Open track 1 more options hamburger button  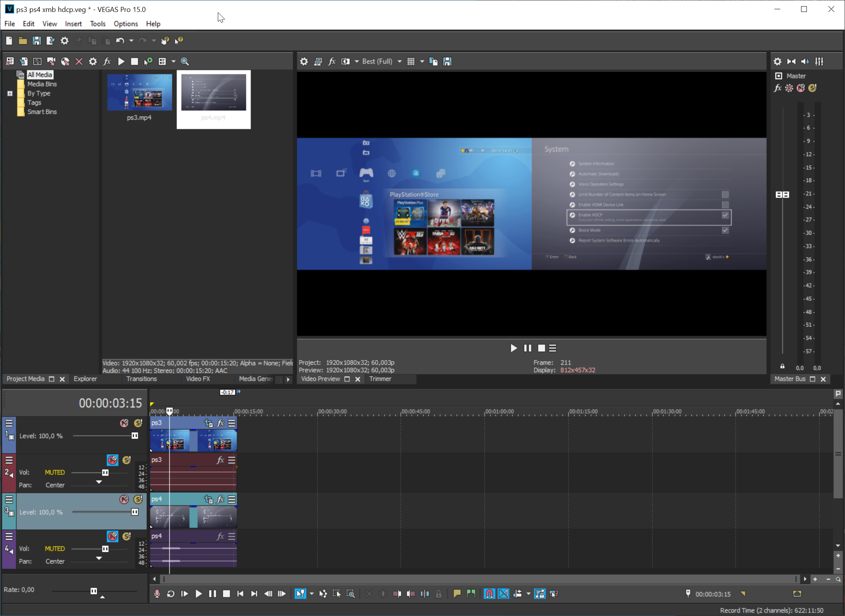coord(9,423)
